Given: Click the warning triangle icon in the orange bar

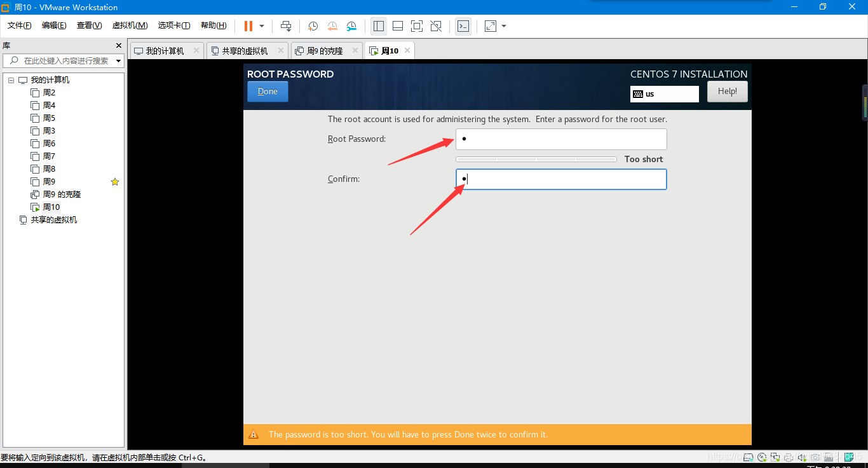Looking at the screenshot, I should (254, 434).
